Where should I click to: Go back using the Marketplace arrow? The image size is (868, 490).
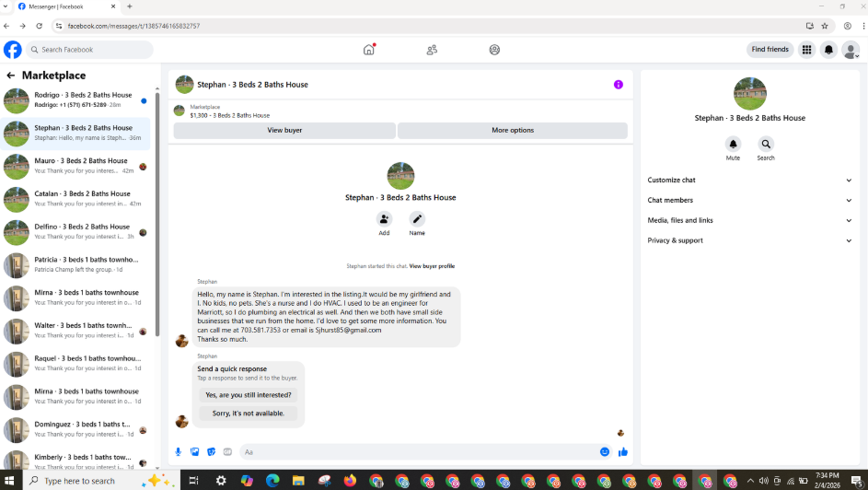pos(10,76)
